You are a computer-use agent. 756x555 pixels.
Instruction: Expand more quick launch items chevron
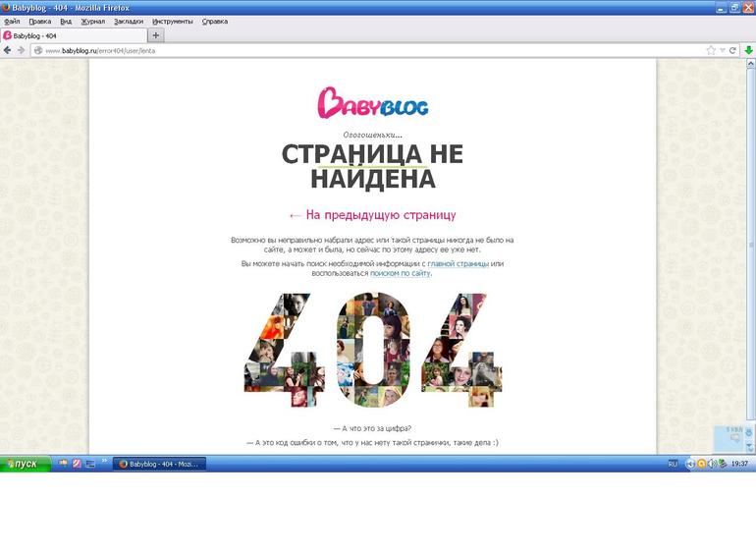pos(104,462)
